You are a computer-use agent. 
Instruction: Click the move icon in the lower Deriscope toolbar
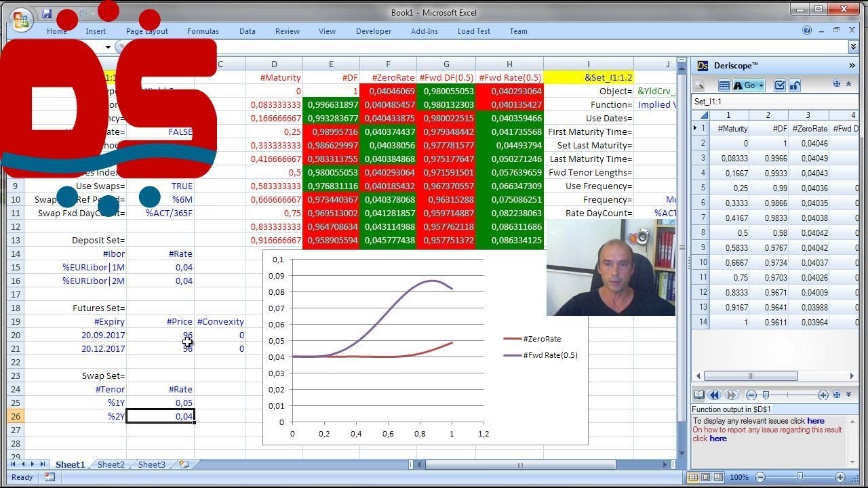coord(837,394)
